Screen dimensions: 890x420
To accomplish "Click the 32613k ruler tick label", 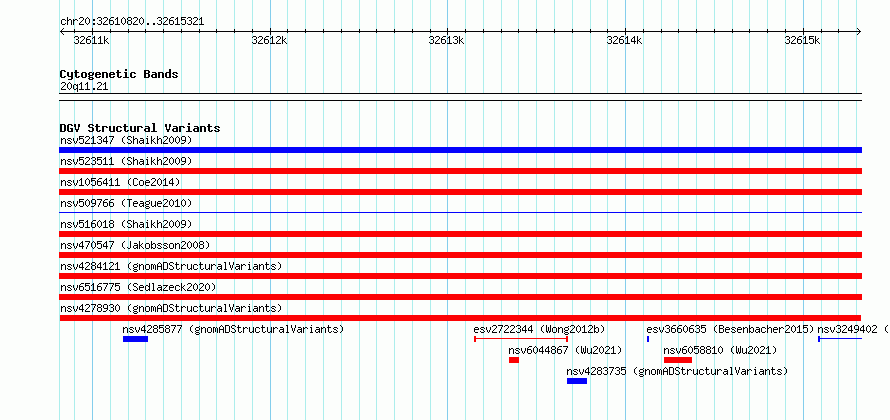I will coord(447,41).
